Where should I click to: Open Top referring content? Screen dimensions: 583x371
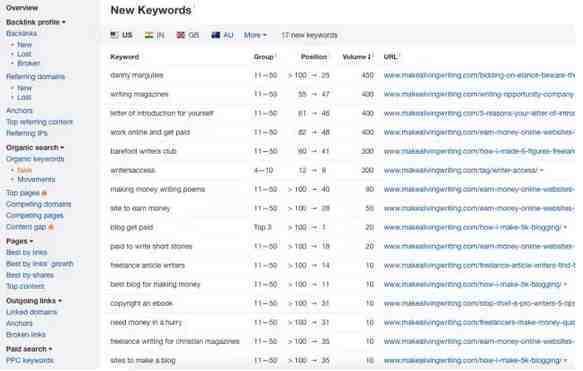[x=39, y=122]
